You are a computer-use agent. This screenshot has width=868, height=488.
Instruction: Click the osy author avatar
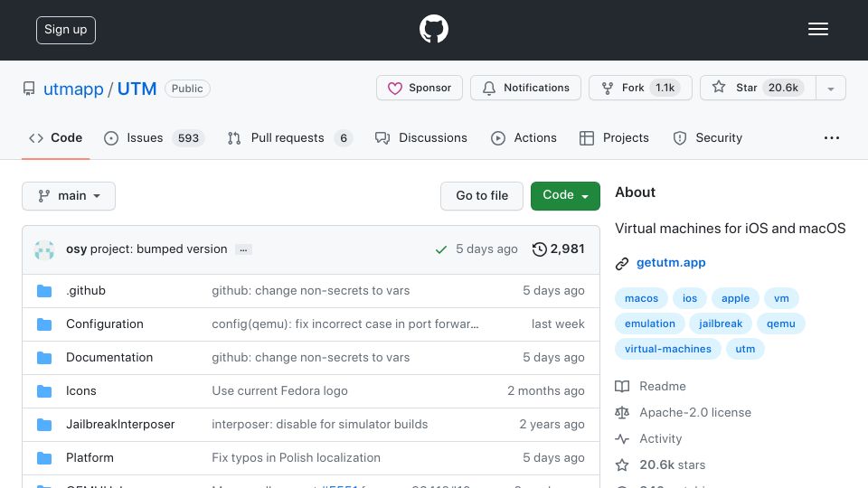click(44, 249)
